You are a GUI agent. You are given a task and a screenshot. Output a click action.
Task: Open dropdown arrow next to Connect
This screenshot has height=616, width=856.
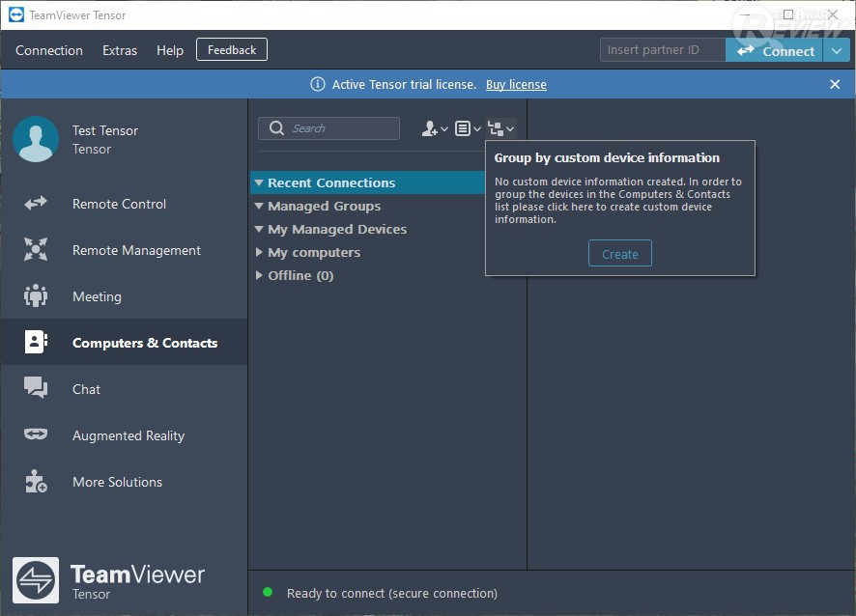pyautogui.click(x=836, y=51)
